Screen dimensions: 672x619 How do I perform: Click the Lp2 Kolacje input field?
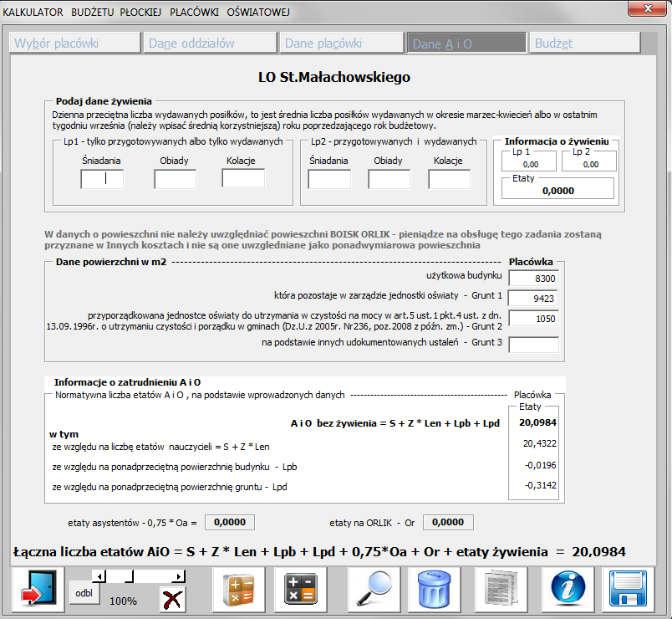click(449, 179)
